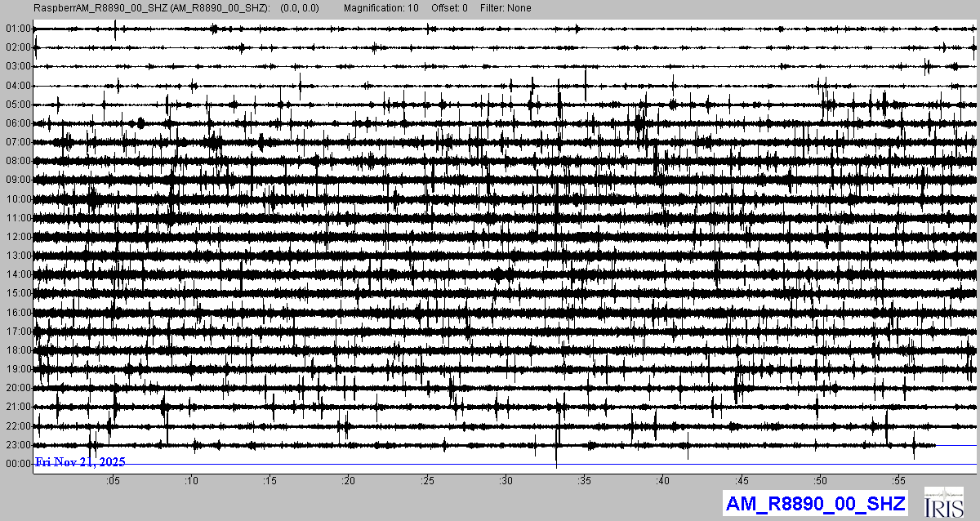Screen dimensions: 980x521
Task: Select the 06:00 hour trace label
Action: pyautogui.click(x=18, y=123)
